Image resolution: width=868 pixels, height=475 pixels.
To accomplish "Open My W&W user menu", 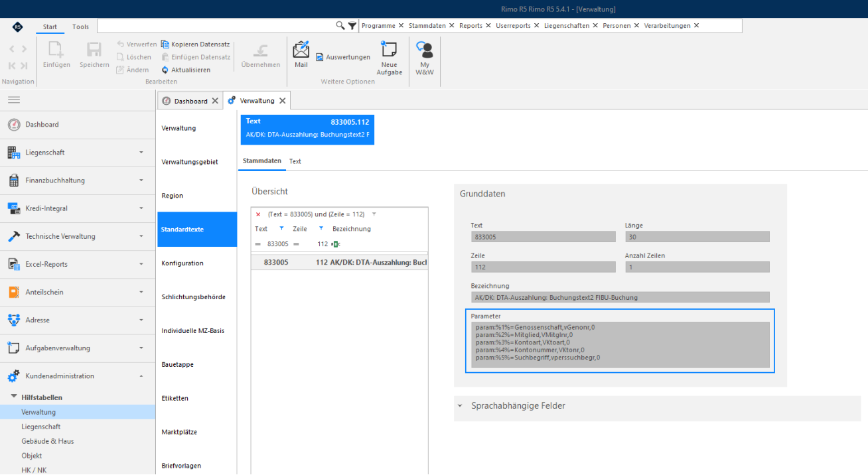I will pyautogui.click(x=425, y=58).
